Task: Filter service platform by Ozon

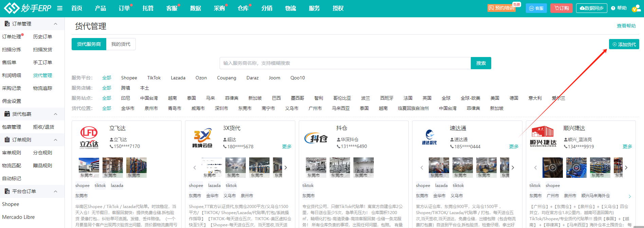Action: 201,78
